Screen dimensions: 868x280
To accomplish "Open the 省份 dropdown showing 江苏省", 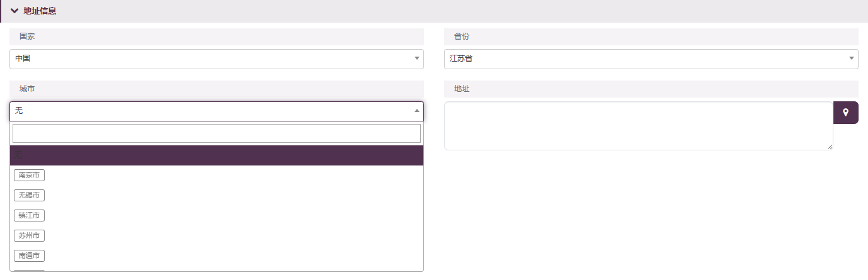I will (651, 59).
